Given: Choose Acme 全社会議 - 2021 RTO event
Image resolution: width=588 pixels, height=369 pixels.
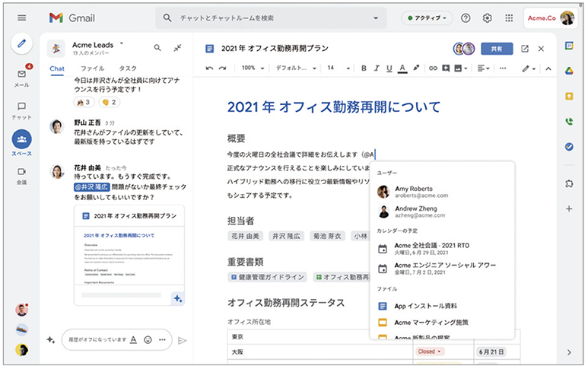Looking at the screenshot, I should coord(442,249).
